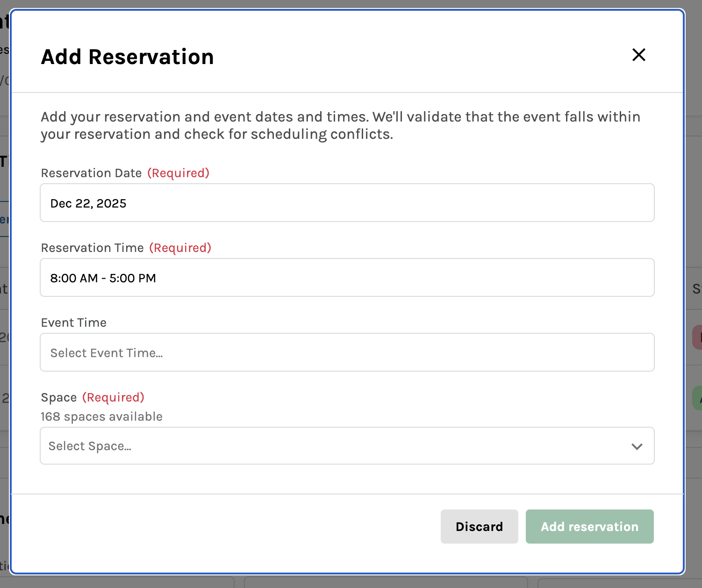Click the Reservation Time label text
702x588 pixels.
click(92, 248)
